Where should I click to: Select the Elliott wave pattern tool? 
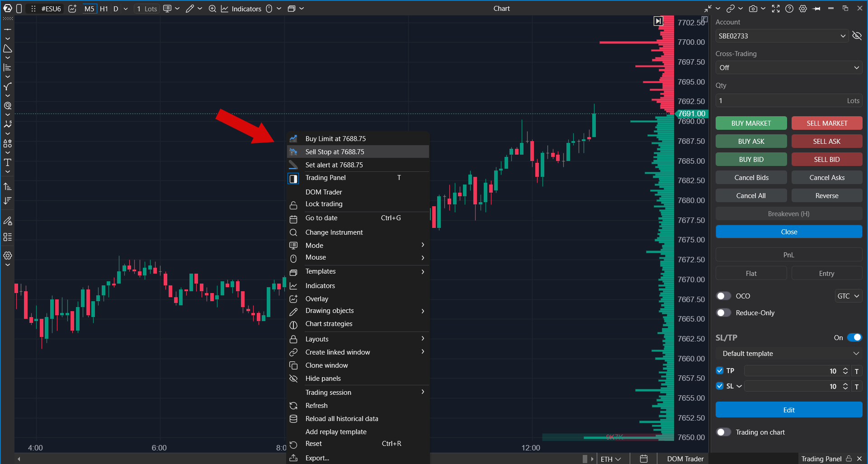8,124
